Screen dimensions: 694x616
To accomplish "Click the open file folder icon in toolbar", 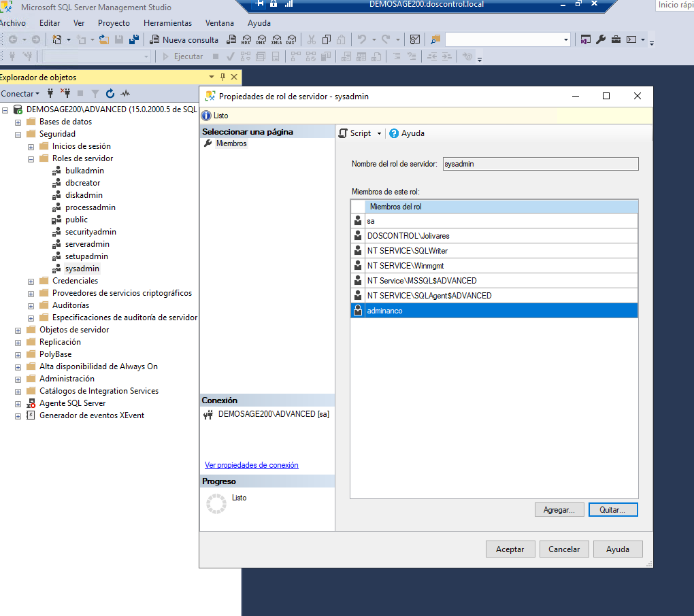I will click(x=104, y=40).
